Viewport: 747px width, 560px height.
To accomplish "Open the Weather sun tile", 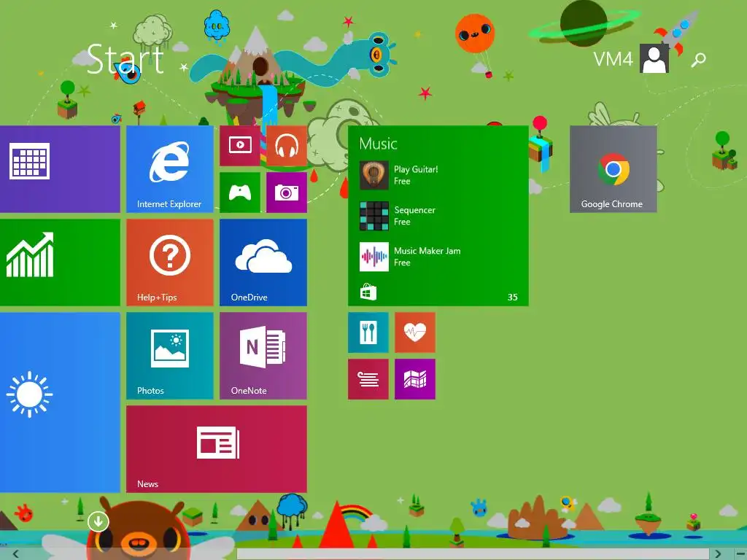I will tap(60, 402).
